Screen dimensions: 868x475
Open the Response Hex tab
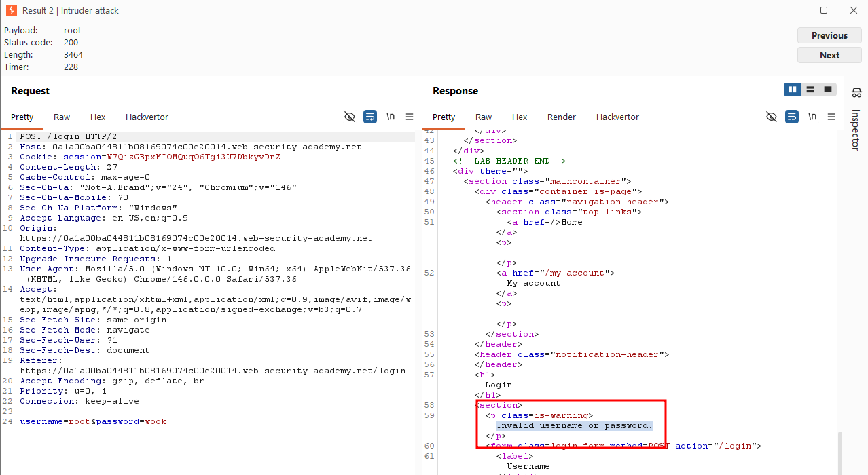[520, 117]
